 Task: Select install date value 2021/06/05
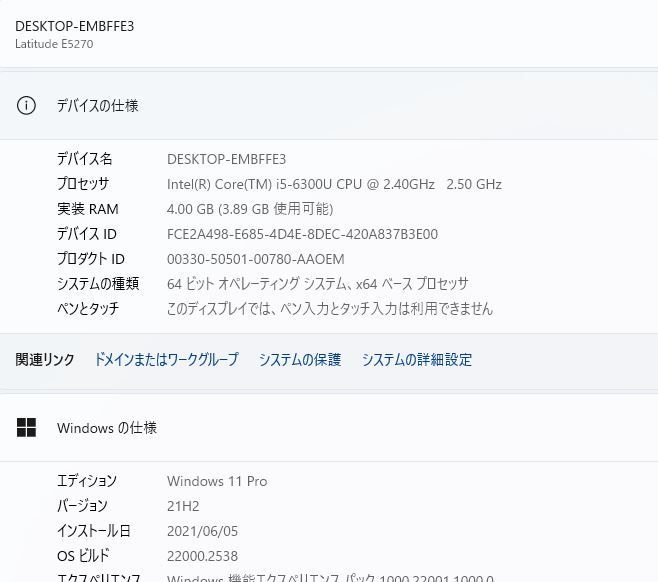tap(202, 531)
